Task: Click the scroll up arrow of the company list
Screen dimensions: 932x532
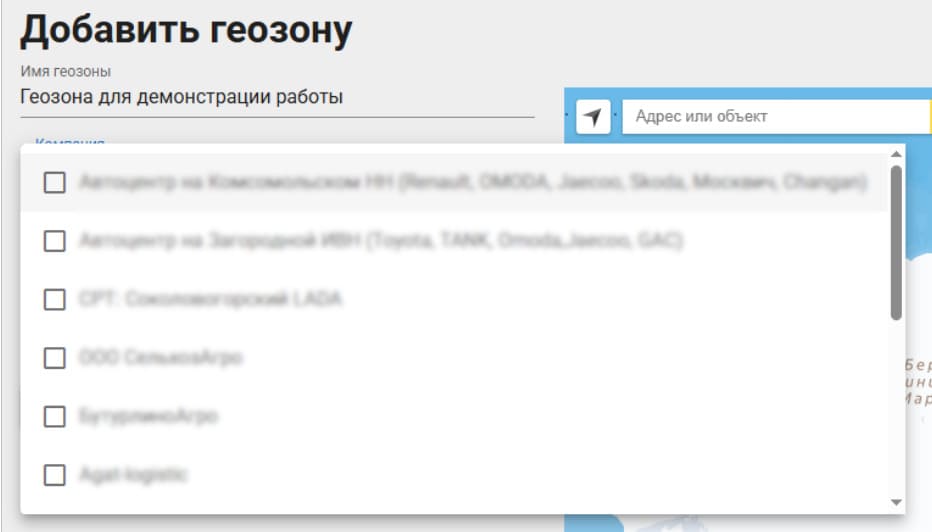Action: (x=896, y=153)
